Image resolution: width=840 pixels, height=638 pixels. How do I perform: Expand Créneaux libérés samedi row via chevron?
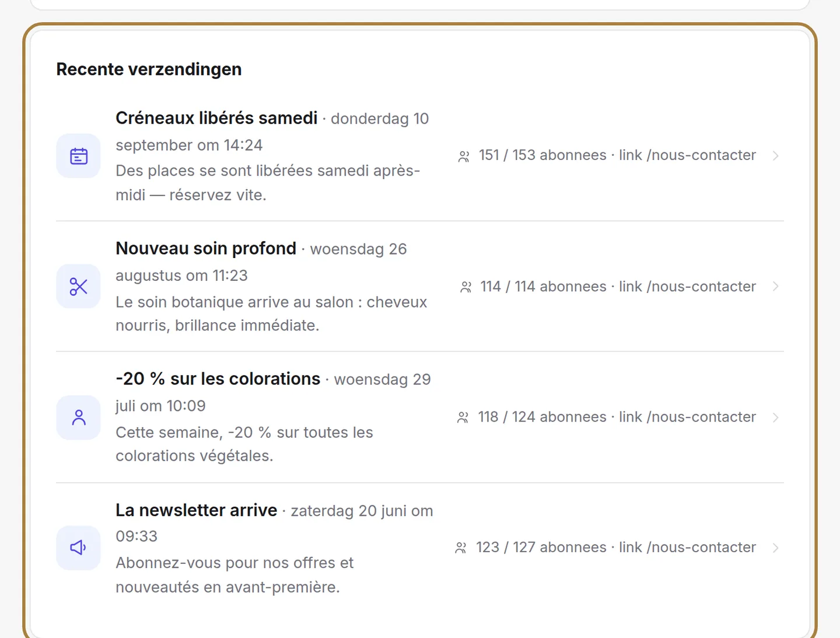[x=775, y=156]
